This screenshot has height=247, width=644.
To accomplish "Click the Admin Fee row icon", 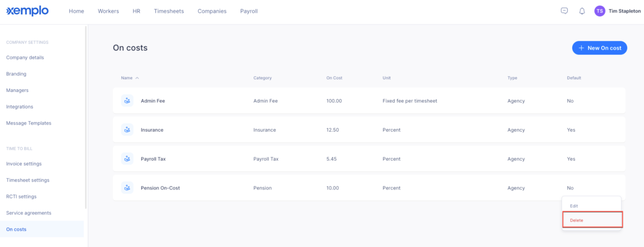I will point(127,101).
